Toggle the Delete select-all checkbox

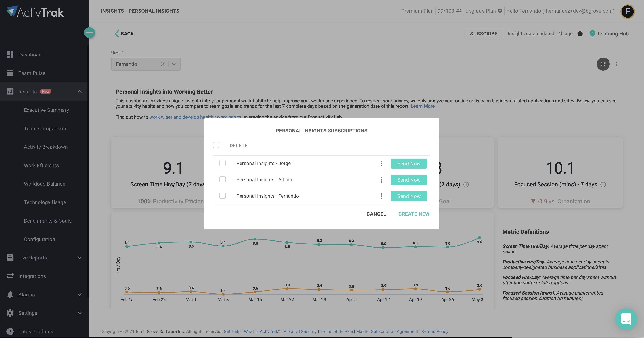(216, 145)
